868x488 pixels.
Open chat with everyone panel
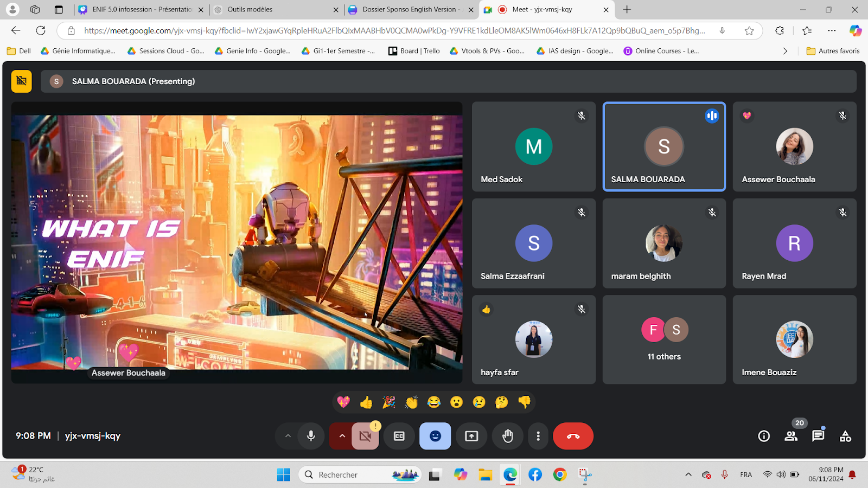(x=818, y=436)
